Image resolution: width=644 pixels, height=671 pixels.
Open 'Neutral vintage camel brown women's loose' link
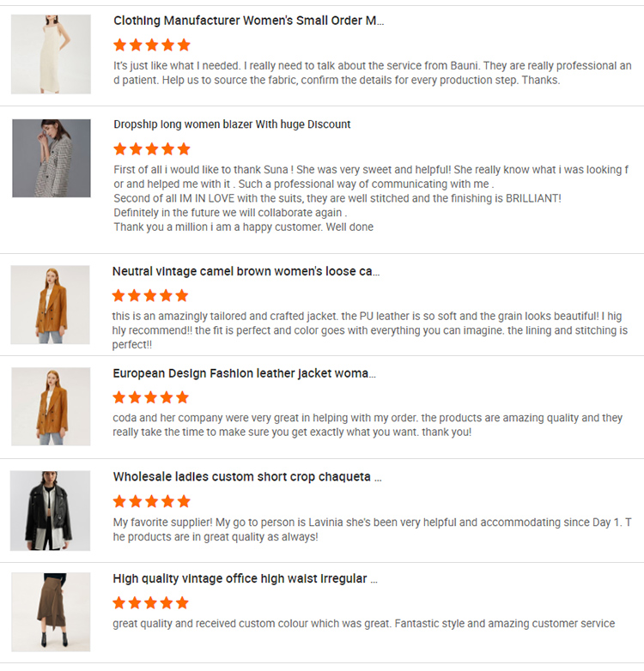tap(246, 271)
